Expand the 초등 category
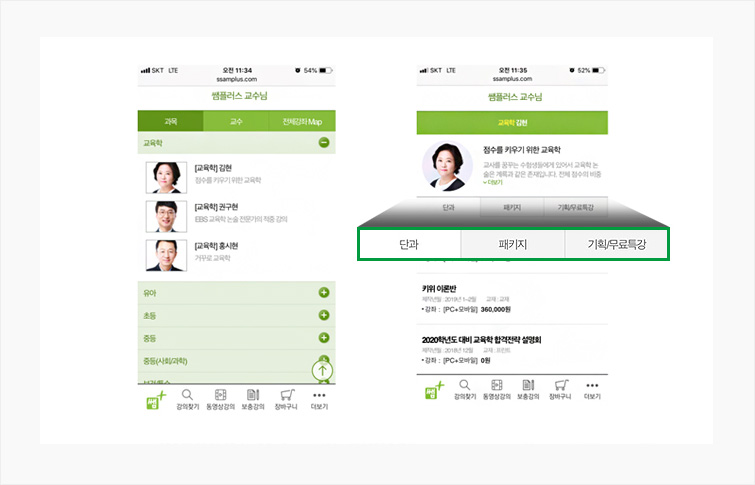The height and width of the screenshot is (485, 755). point(323,316)
